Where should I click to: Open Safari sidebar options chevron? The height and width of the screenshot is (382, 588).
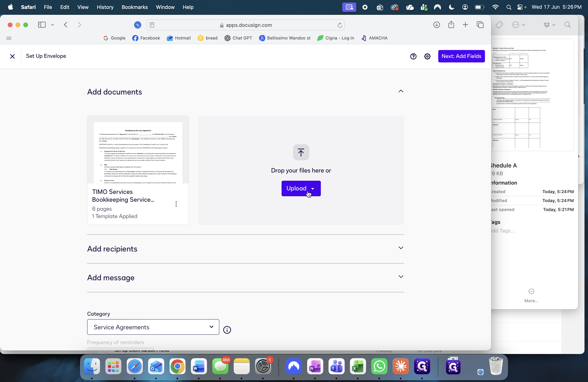(x=52, y=25)
